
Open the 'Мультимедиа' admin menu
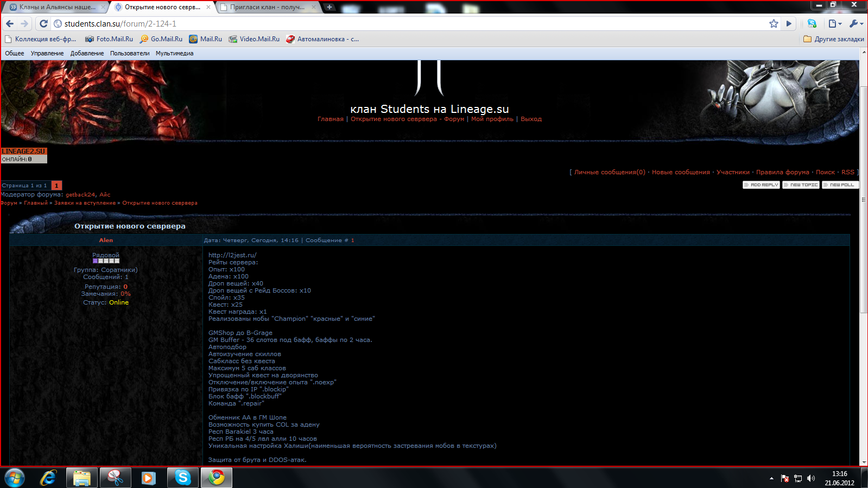point(174,53)
